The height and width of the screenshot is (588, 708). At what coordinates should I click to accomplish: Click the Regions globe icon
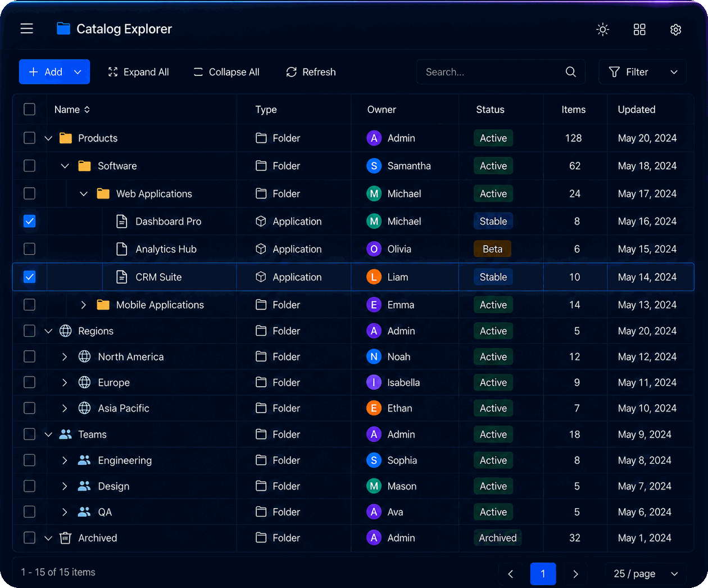point(66,331)
